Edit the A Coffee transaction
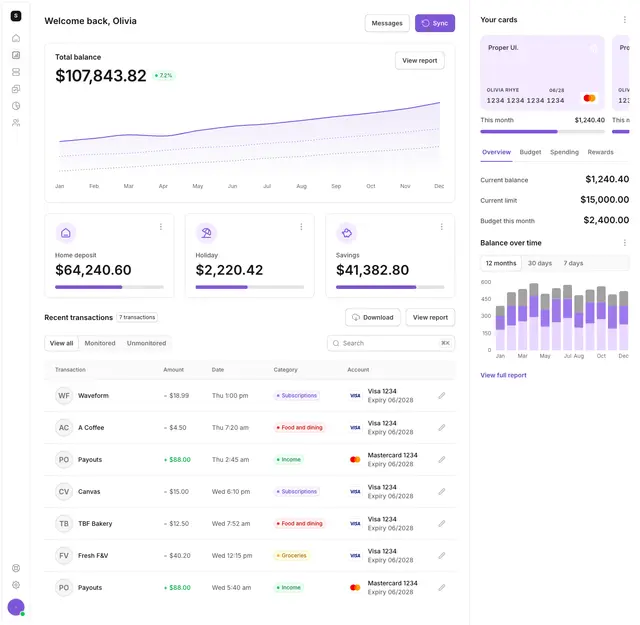Image resolution: width=640 pixels, height=625 pixels. tap(442, 427)
